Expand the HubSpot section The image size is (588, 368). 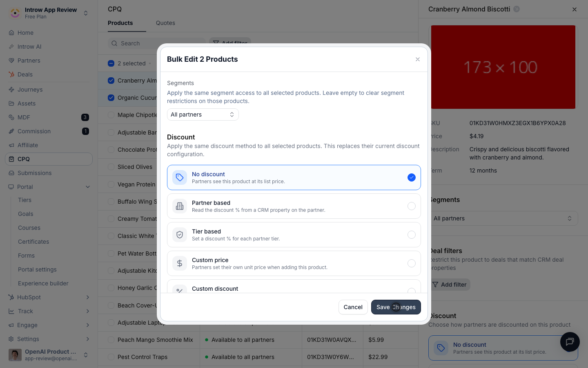(88, 297)
